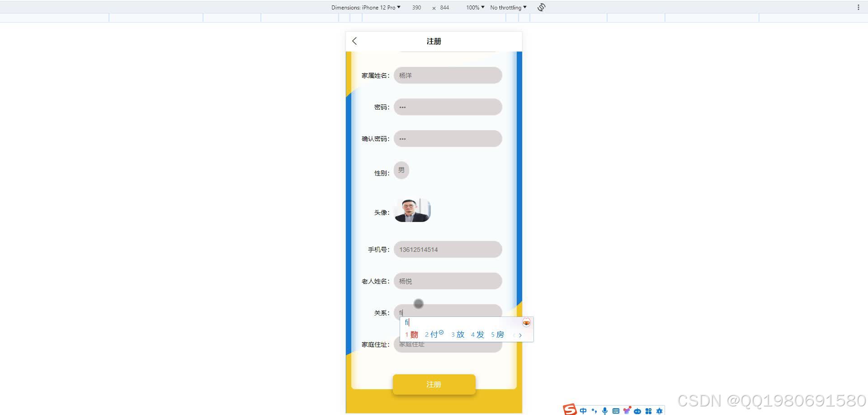Open the Sogou input method main menu
Image resolution: width=868 pixels, height=415 pixels.
tap(570, 410)
